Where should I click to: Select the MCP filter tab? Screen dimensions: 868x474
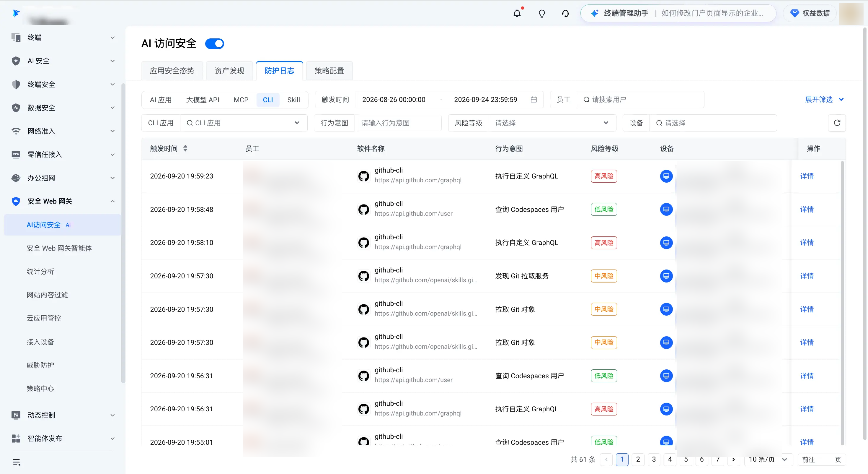[x=241, y=100]
